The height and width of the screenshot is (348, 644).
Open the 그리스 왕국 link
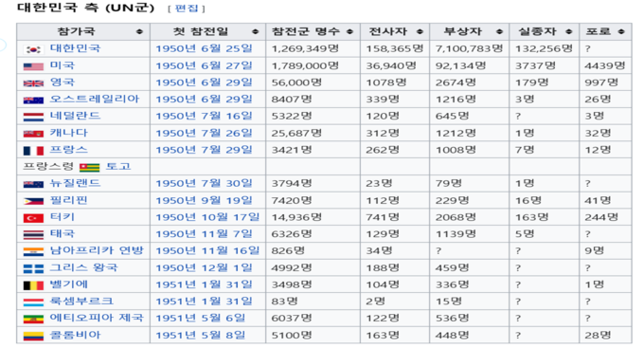click(83, 267)
